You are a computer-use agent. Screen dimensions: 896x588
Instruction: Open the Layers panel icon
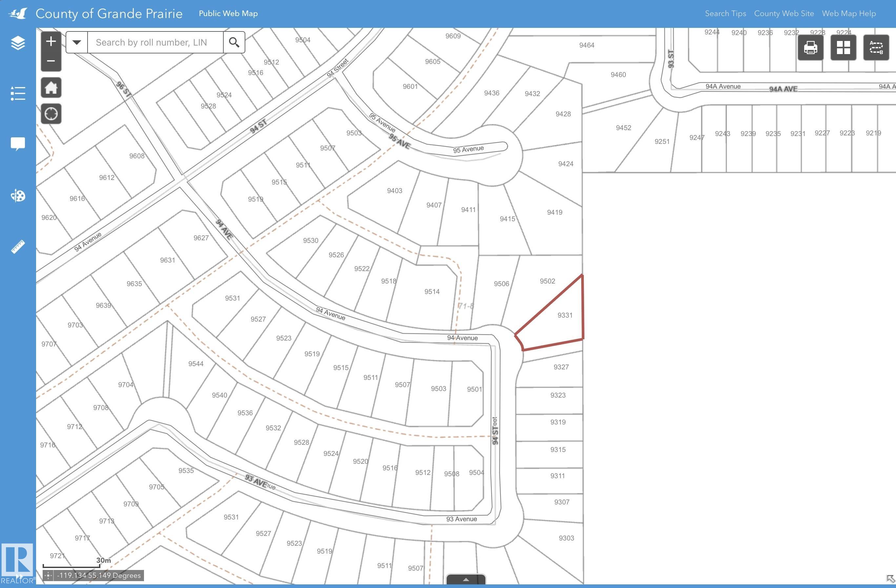click(x=18, y=43)
